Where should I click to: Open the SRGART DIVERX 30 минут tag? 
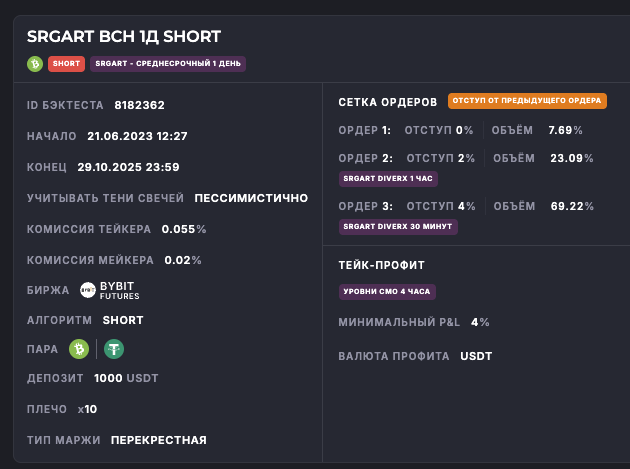(x=398, y=226)
